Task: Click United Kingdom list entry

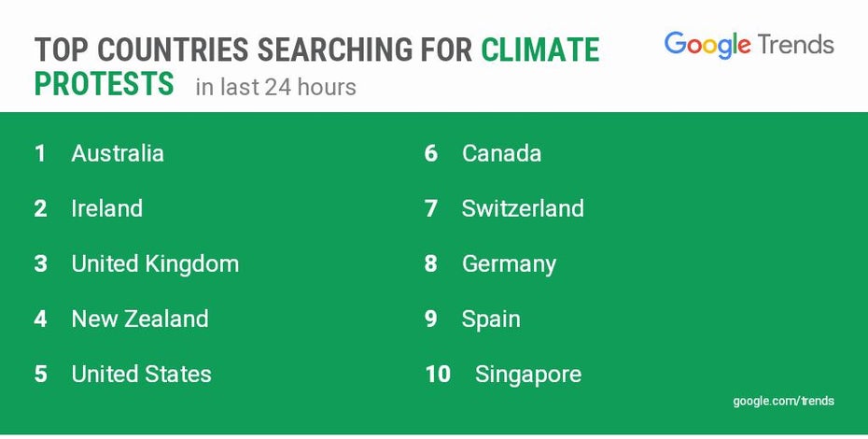Action: [x=155, y=263]
